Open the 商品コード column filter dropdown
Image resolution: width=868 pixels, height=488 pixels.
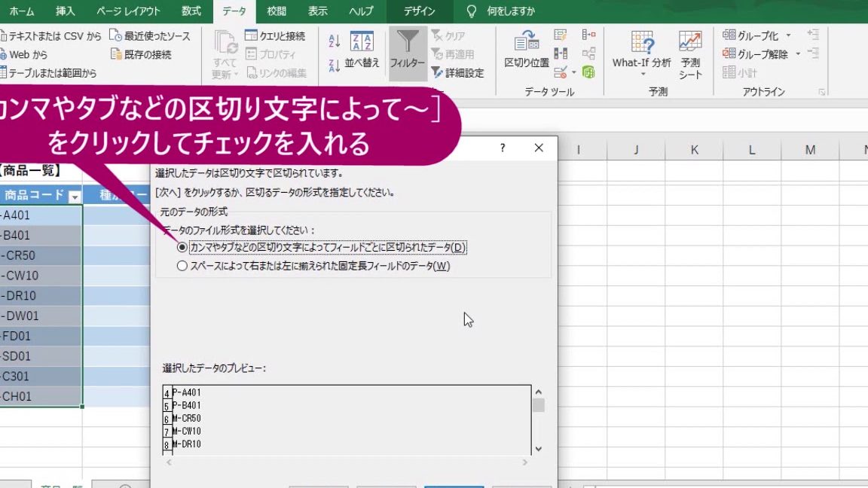pos(74,197)
